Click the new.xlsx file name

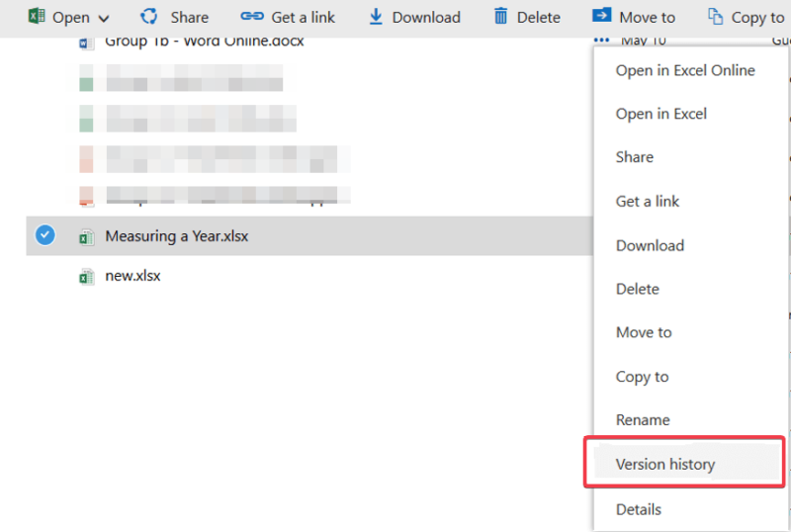tap(132, 276)
